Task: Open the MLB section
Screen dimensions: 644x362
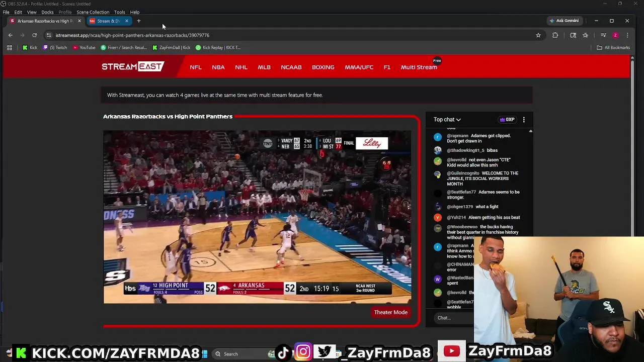Action: pyautogui.click(x=264, y=67)
